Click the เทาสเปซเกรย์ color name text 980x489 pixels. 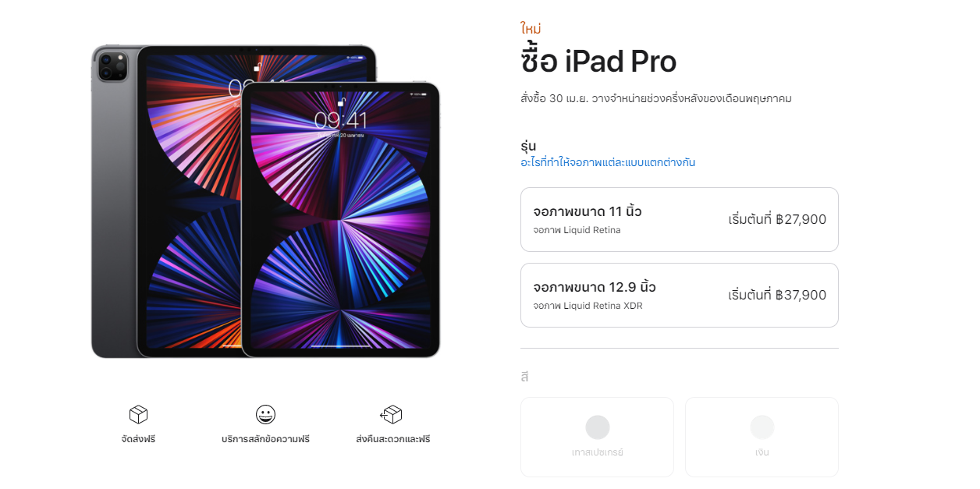click(x=597, y=452)
